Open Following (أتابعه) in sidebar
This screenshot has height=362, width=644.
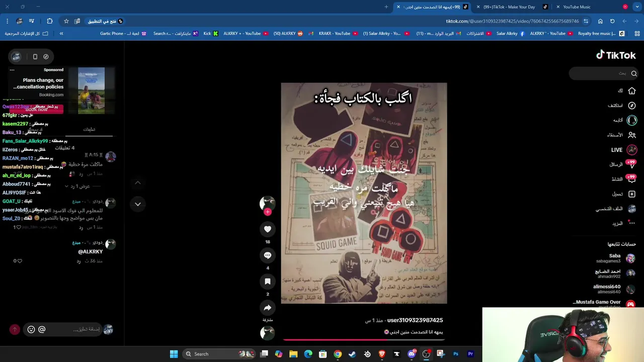pyautogui.click(x=624, y=120)
